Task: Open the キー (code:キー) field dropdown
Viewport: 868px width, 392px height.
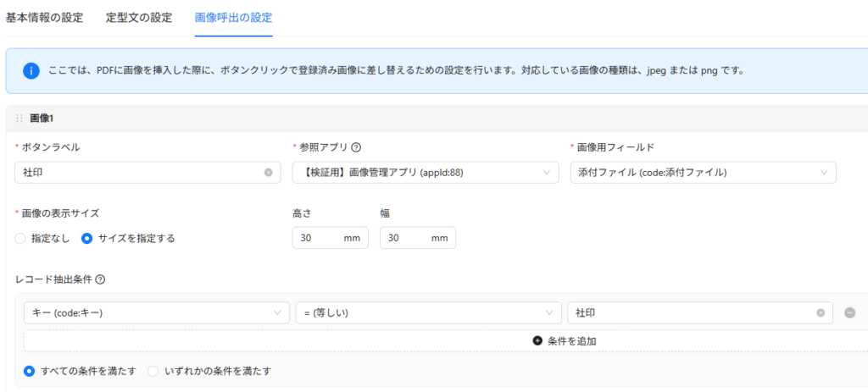Action: tap(156, 312)
